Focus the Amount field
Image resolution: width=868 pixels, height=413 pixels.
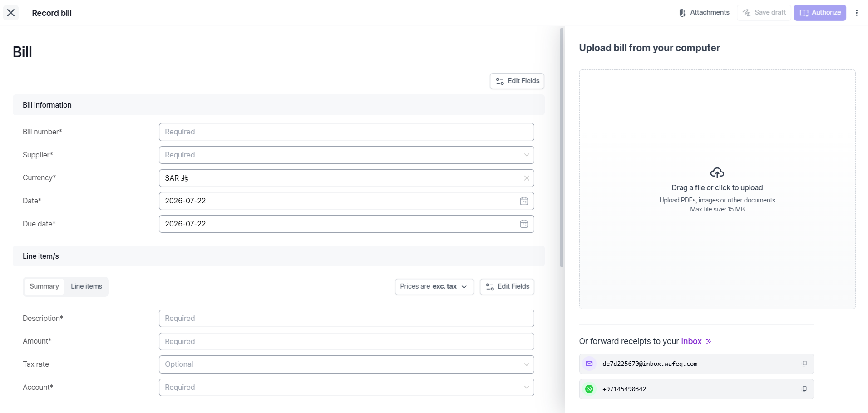(346, 342)
